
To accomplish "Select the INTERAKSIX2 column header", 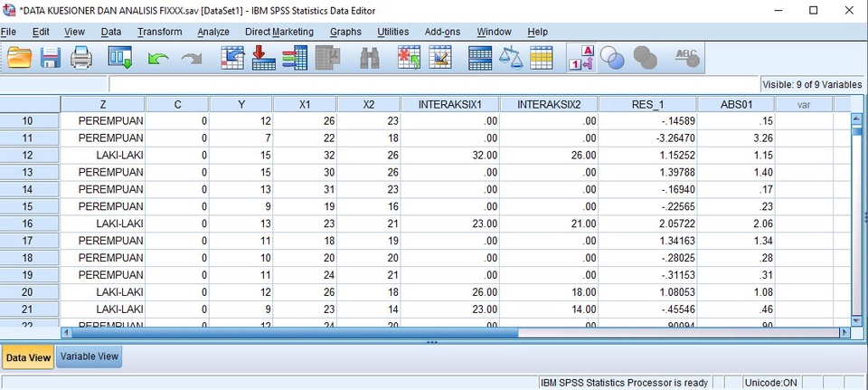I will [x=549, y=104].
